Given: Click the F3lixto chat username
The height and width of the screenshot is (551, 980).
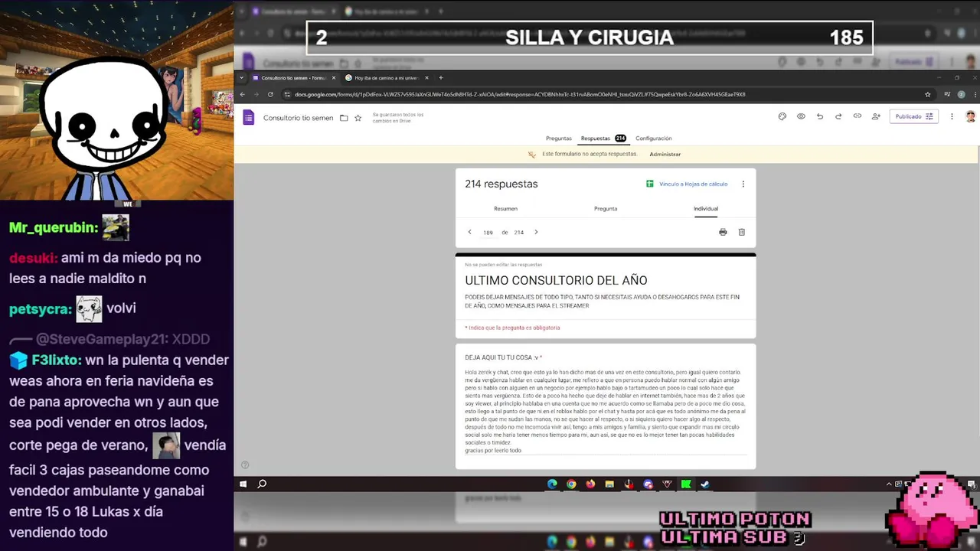Looking at the screenshot, I should click(x=57, y=360).
